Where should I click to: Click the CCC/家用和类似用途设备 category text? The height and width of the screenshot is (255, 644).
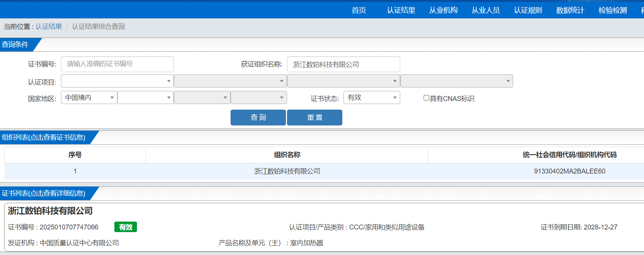[387, 227]
